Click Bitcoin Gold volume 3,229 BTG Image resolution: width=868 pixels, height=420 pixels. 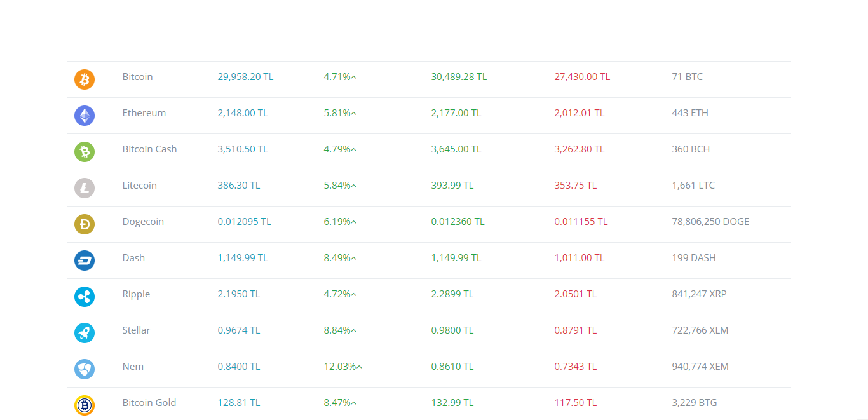click(695, 403)
